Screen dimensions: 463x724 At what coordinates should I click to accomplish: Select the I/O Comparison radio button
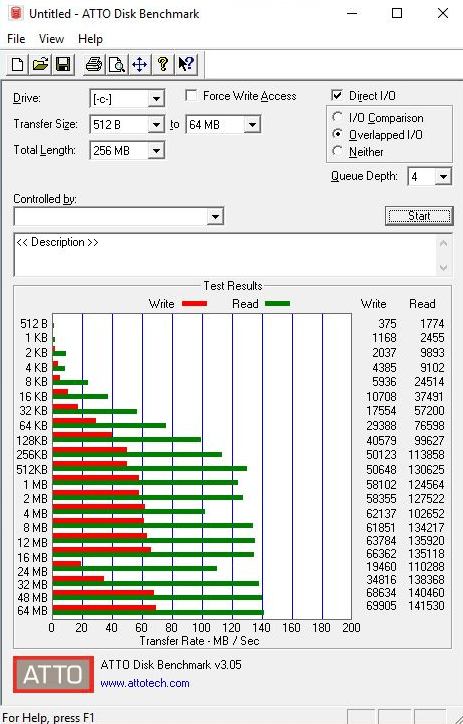tap(337, 117)
